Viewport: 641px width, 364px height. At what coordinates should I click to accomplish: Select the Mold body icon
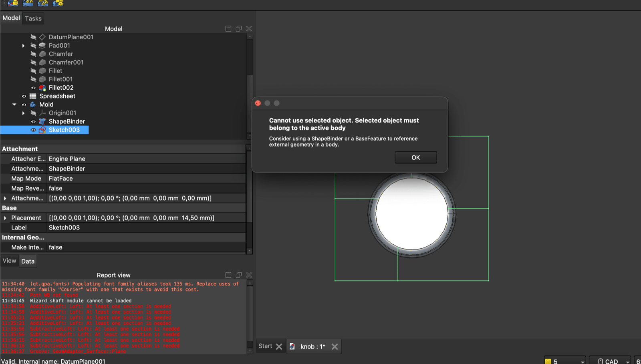[33, 105]
